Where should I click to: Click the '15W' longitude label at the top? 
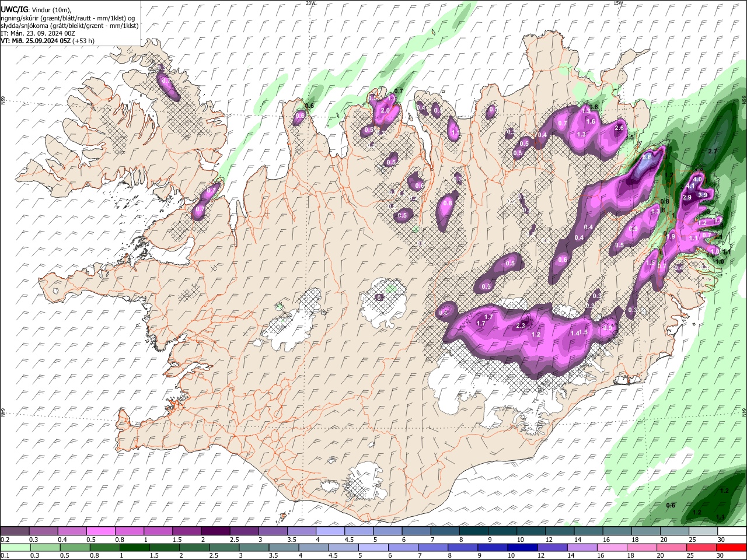pos(618,3)
